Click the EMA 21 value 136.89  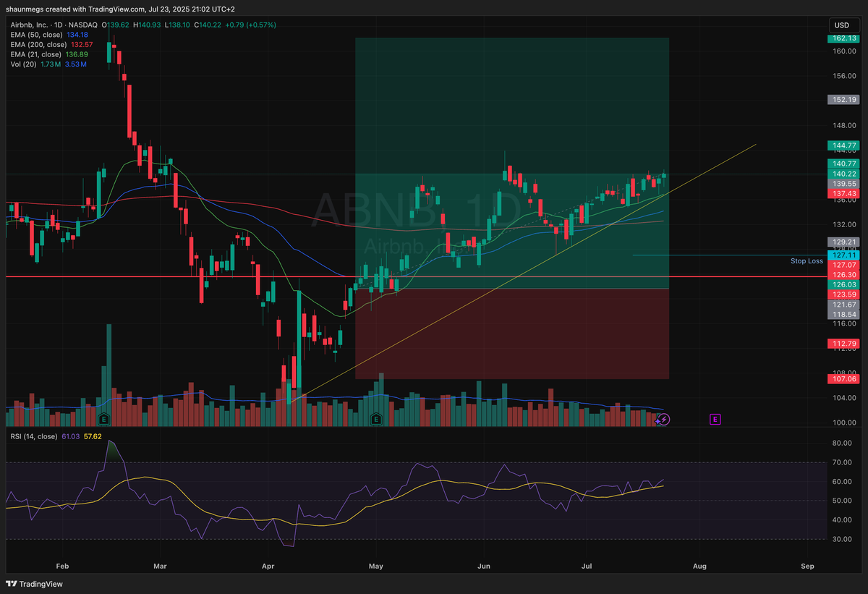[77, 54]
